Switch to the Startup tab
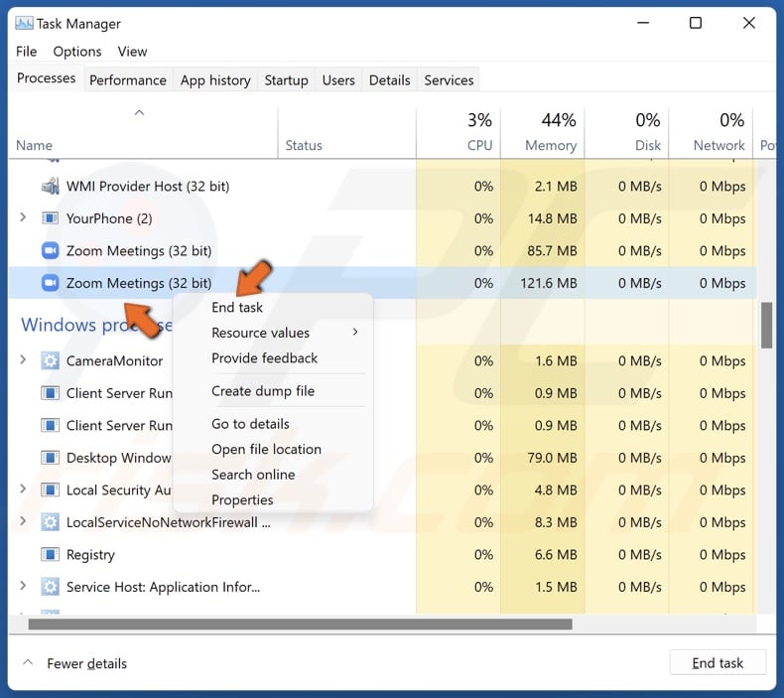This screenshot has height=698, width=784. pyautogui.click(x=286, y=80)
